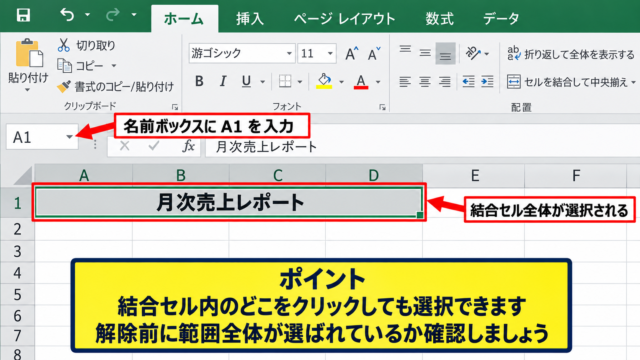Click the select all corner triangle
Image resolution: width=640 pixels, height=360 pixels.
(23, 176)
